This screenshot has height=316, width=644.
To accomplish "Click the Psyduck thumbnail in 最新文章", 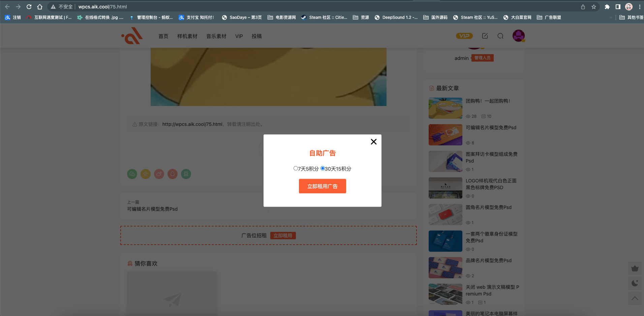I will 446,108.
